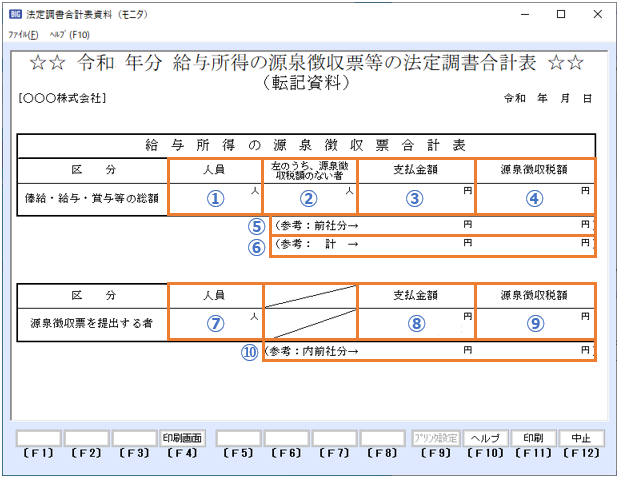Select the circled ④ marker in the 源泉徴収税額 cell

[x=534, y=198]
